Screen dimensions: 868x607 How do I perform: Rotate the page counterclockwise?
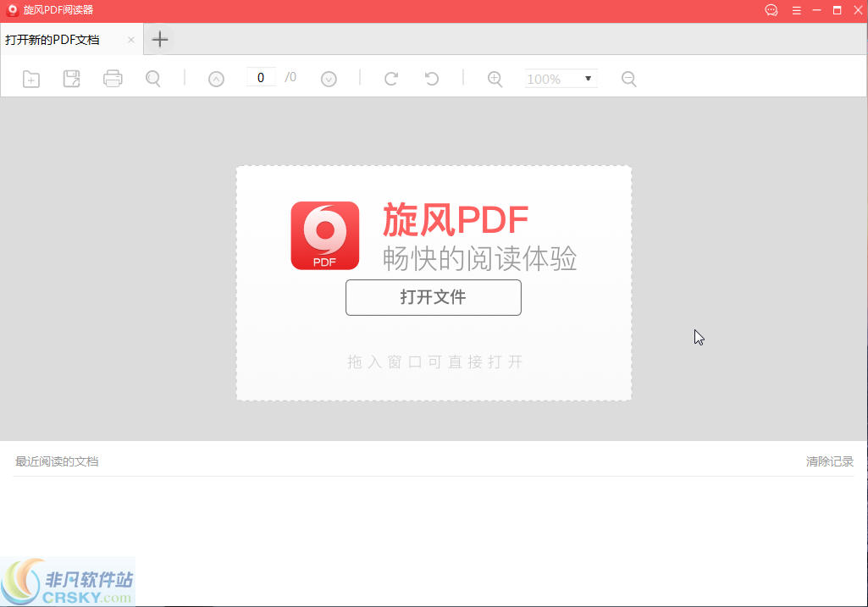432,79
